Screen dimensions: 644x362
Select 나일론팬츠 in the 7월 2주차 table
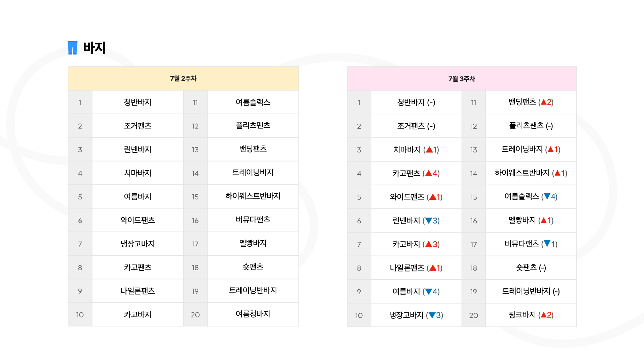(x=138, y=291)
